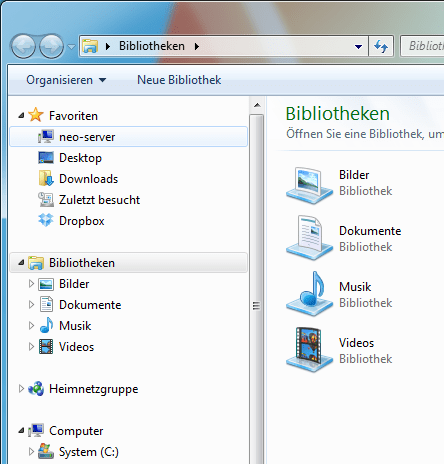
Task: Focus the Bibliotheken search field
Action: 422,46
